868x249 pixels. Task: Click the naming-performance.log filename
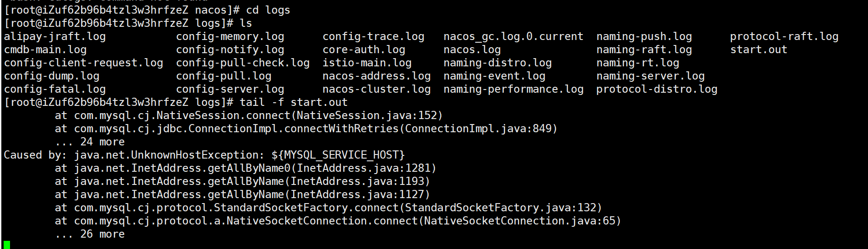[x=513, y=89]
